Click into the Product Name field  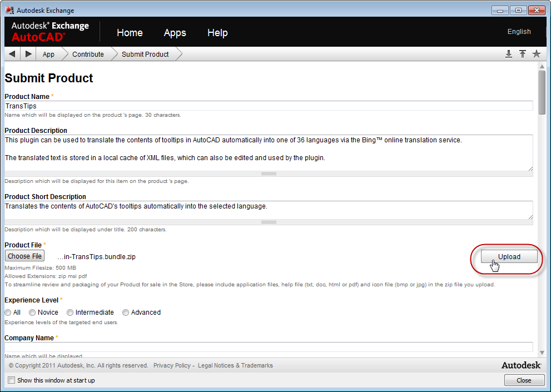click(x=269, y=106)
